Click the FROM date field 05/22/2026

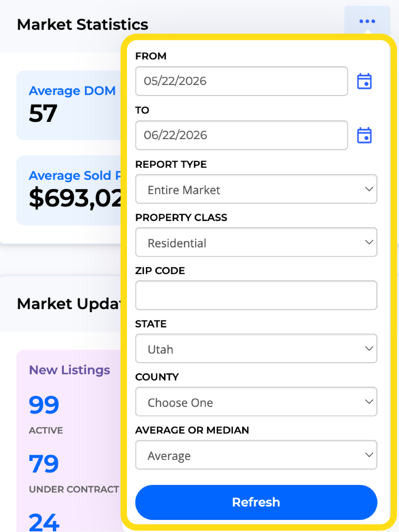click(x=242, y=81)
